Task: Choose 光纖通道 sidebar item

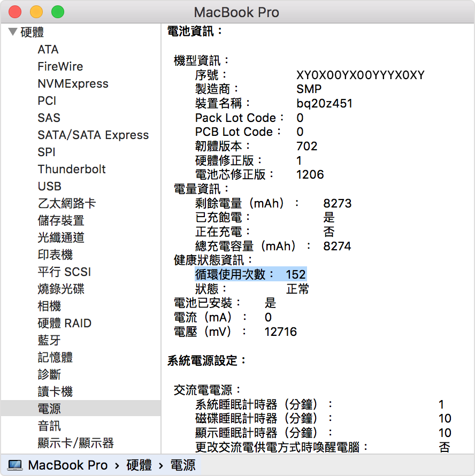Action: [61, 237]
